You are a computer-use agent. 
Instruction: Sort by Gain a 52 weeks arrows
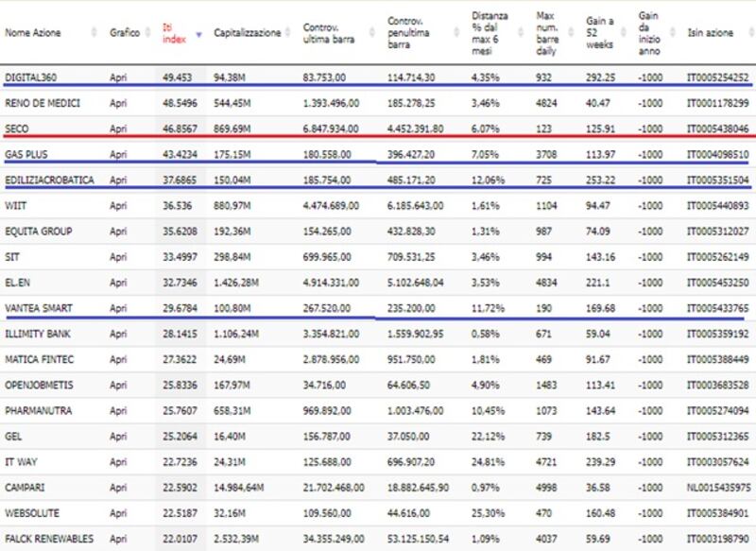(624, 33)
